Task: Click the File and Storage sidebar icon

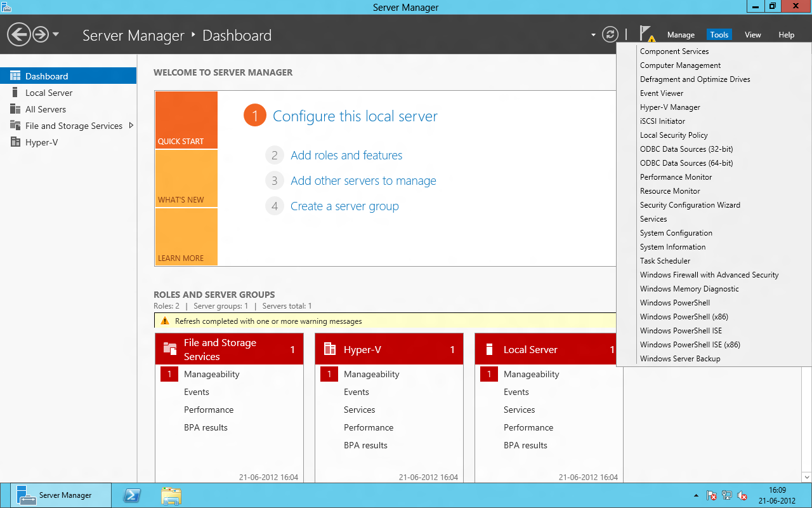Action: (x=15, y=126)
